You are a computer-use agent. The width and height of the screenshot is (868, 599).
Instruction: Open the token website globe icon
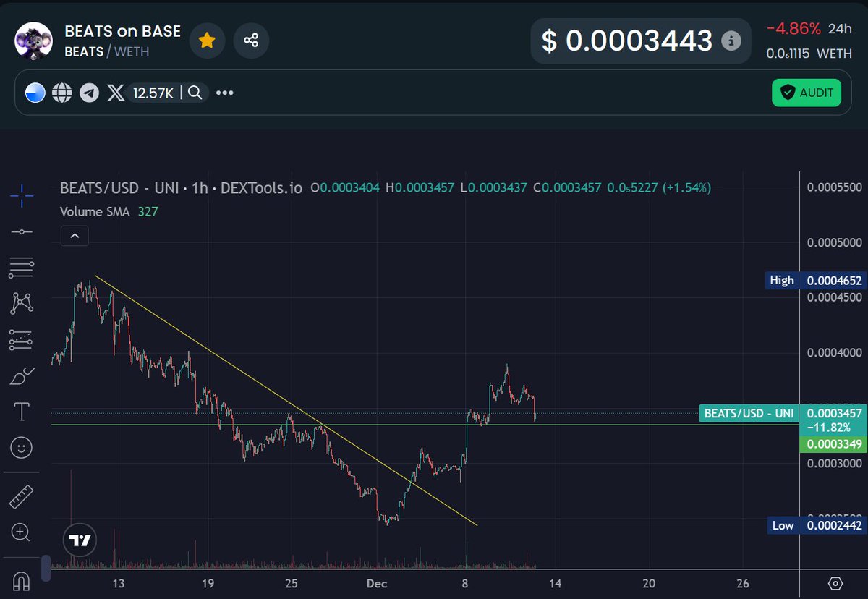(x=62, y=93)
